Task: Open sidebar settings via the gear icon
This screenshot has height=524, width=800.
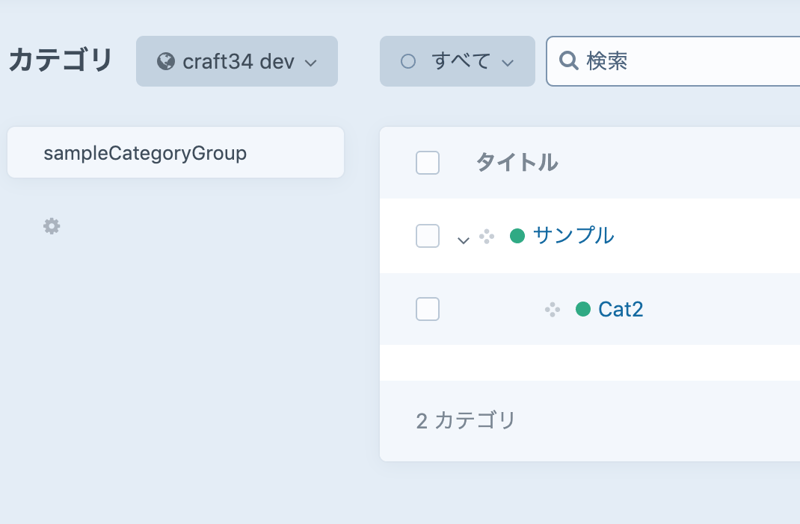Action: (x=52, y=227)
